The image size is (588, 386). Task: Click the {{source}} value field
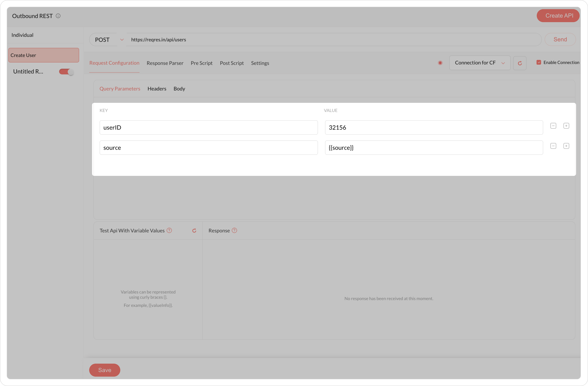[434, 148]
